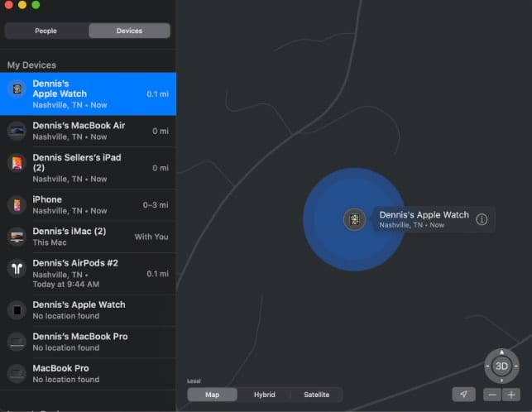Click Dennis's MacBook Air laptop icon
Viewport: 532px width, 412px height.
click(x=17, y=130)
